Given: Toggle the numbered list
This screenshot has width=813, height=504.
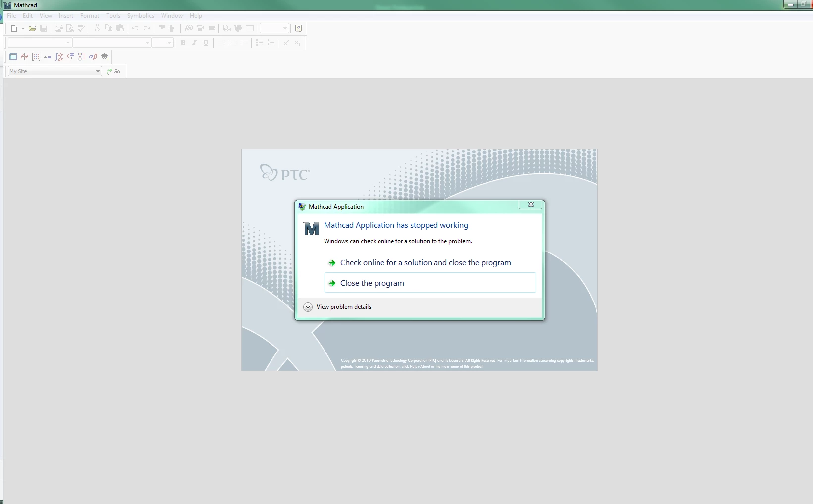Looking at the screenshot, I should (x=271, y=43).
